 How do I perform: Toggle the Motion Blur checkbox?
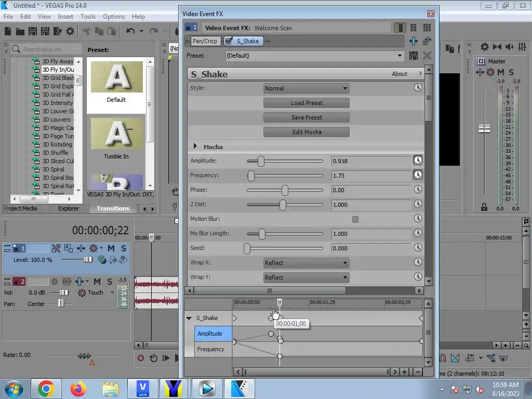(355, 220)
